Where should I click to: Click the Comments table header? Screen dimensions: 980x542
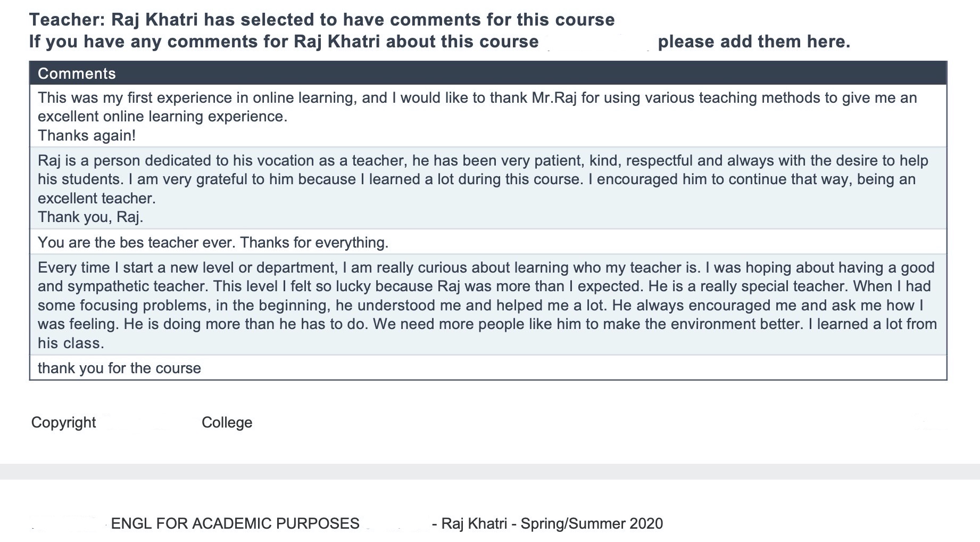coord(77,73)
